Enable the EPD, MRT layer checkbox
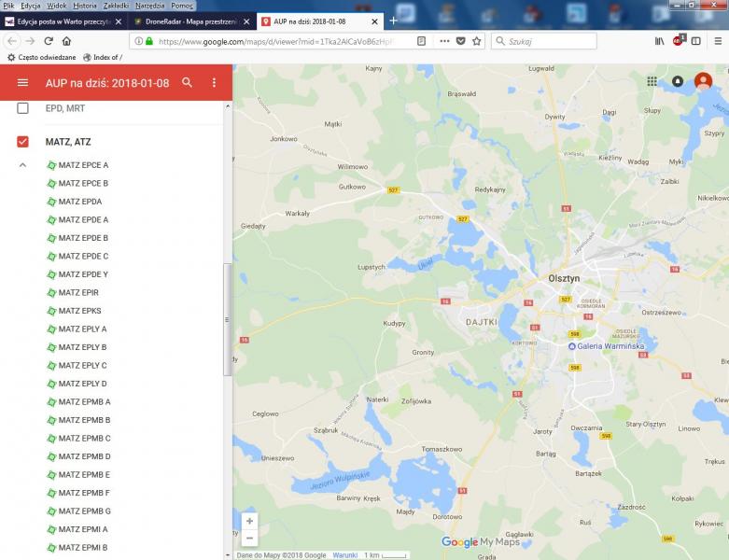The width and height of the screenshot is (729, 560). coord(23,108)
